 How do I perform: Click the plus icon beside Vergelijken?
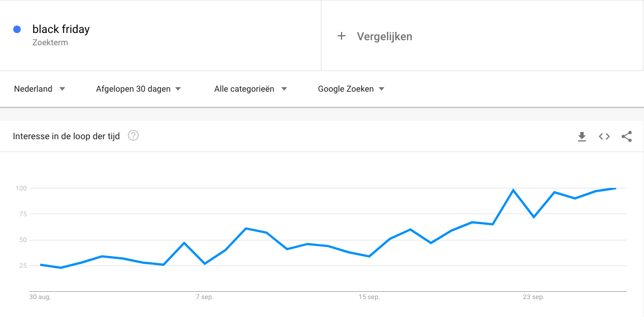(342, 36)
